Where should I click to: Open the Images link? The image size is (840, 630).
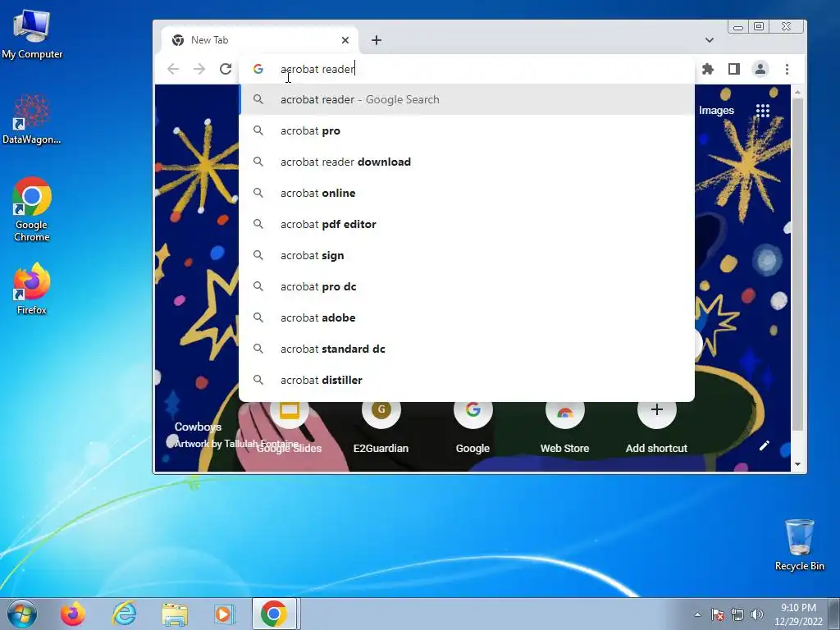tap(716, 111)
